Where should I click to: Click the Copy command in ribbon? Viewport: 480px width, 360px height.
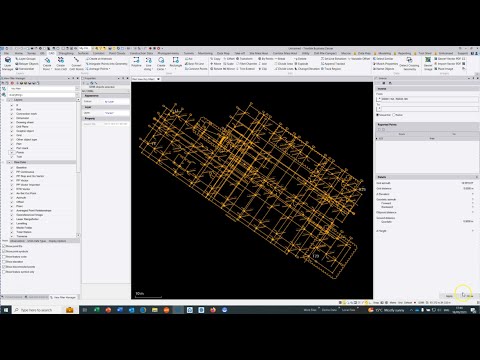(x=215, y=59)
